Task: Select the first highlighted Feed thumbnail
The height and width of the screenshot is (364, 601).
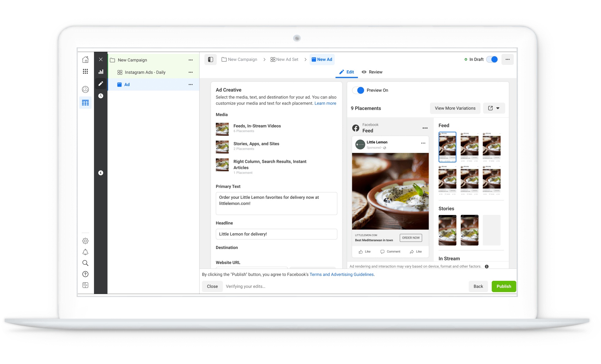Action: [x=447, y=147]
